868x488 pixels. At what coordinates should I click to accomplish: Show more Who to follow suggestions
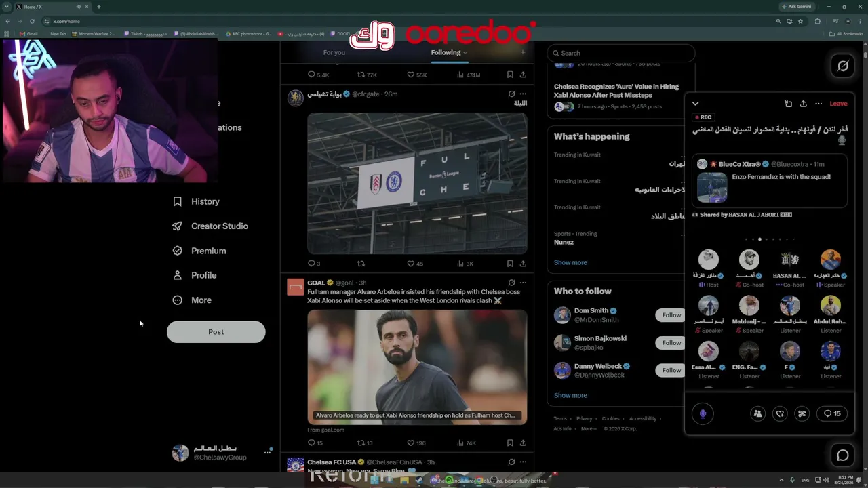click(570, 395)
